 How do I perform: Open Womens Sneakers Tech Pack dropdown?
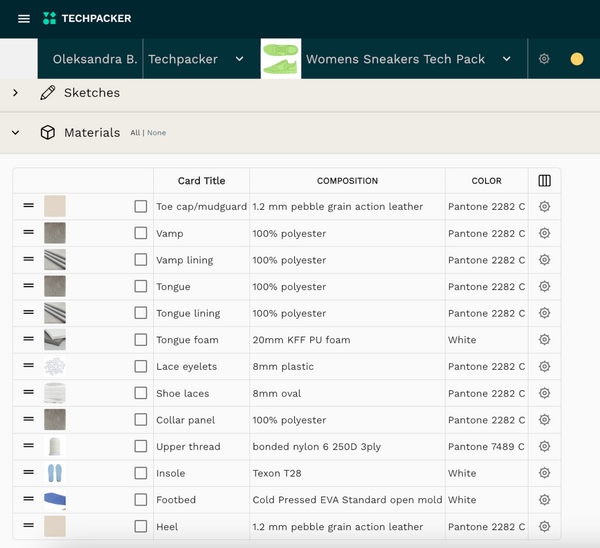point(507,59)
